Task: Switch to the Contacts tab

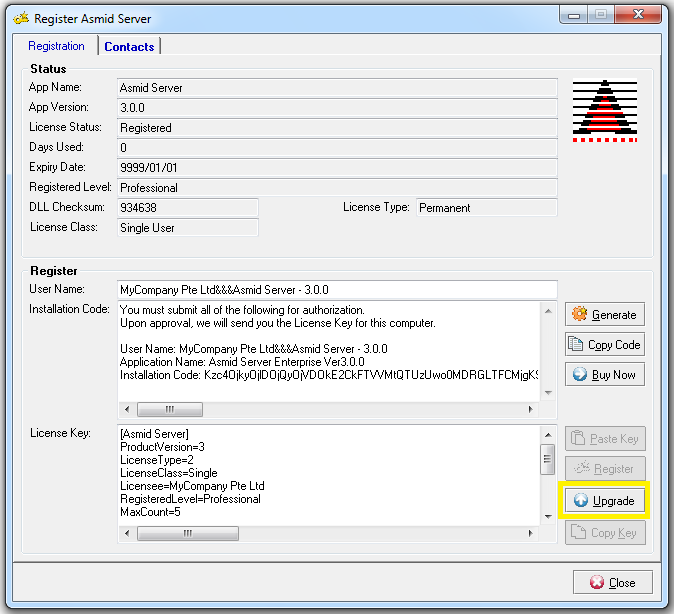Action: [x=129, y=47]
